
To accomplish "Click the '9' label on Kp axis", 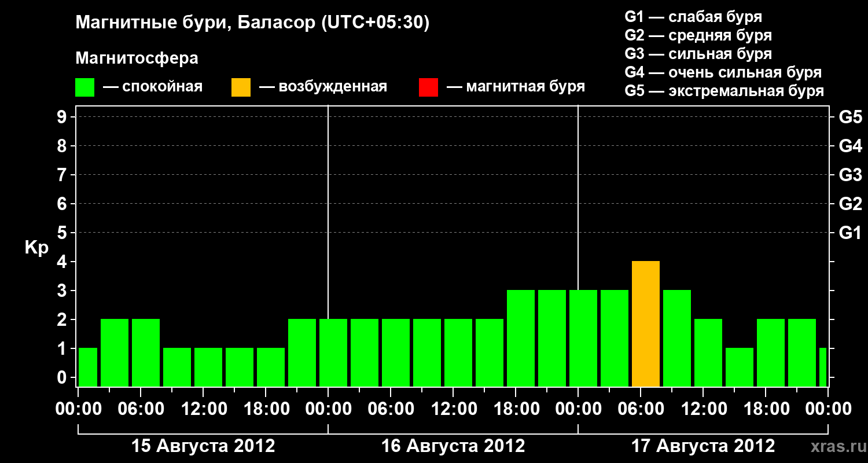I will point(63,117).
